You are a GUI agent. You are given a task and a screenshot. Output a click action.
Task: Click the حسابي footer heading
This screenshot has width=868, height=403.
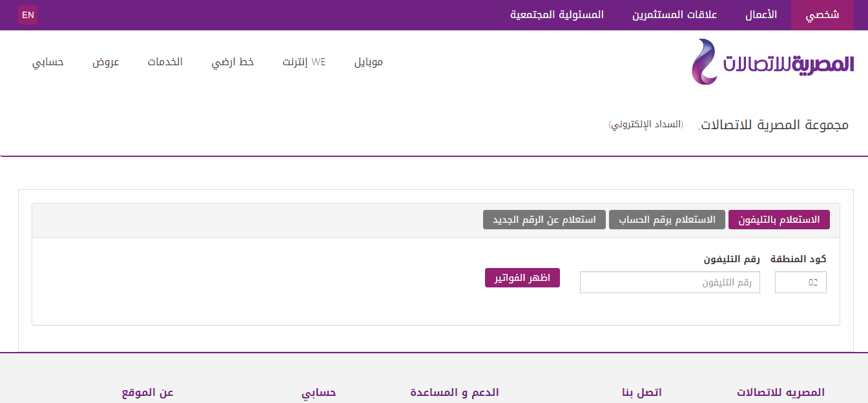click(319, 392)
